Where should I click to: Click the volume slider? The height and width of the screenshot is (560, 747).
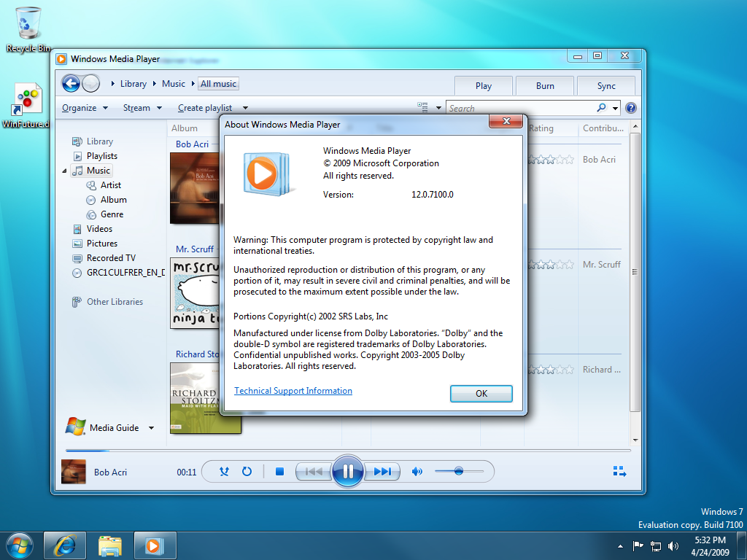(459, 472)
